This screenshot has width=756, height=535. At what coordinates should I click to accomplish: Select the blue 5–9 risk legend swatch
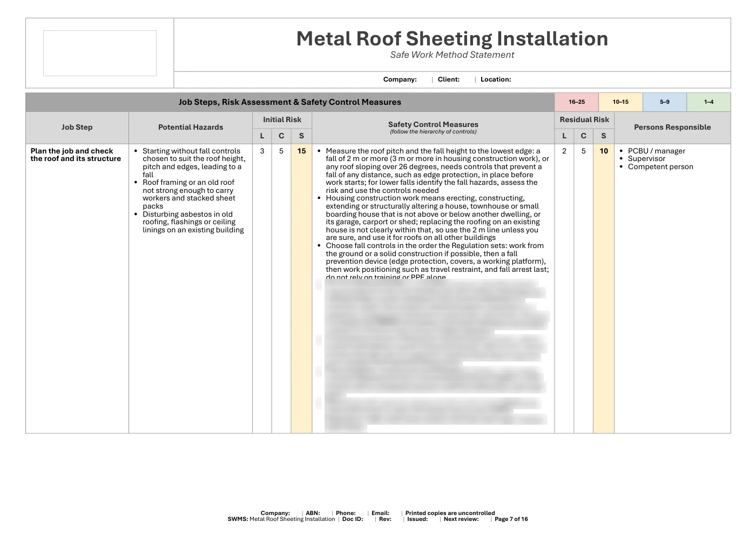tap(664, 102)
